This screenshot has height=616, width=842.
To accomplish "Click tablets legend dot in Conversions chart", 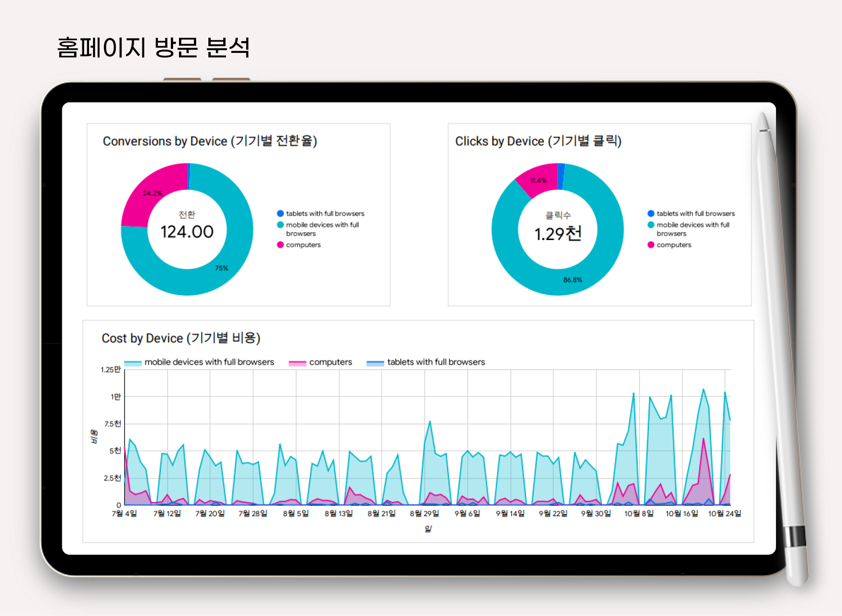I will pos(280,213).
